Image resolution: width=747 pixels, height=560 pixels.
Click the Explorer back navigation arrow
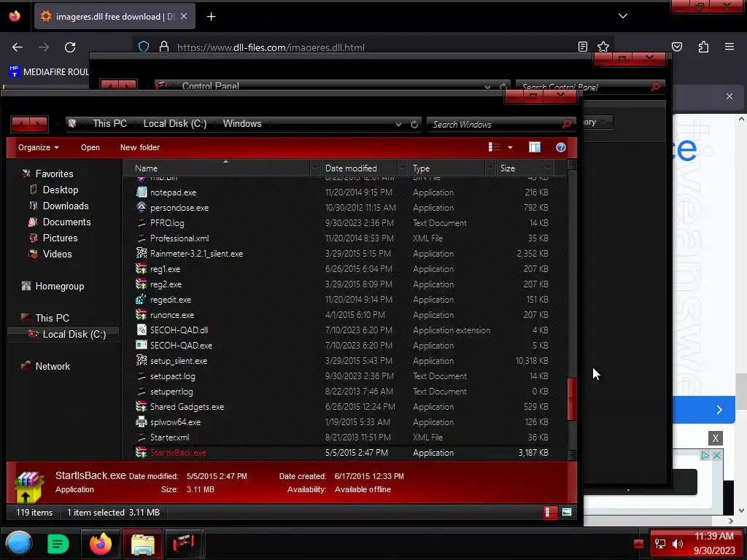[20, 124]
